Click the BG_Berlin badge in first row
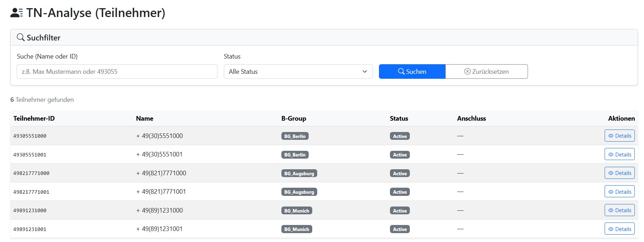 coord(295,136)
